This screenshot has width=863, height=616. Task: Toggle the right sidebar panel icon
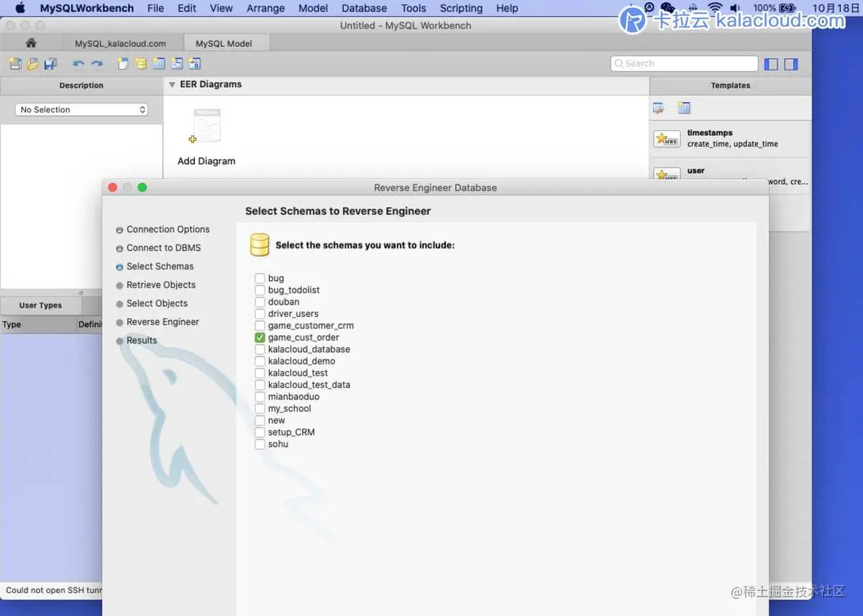pyautogui.click(x=791, y=64)
